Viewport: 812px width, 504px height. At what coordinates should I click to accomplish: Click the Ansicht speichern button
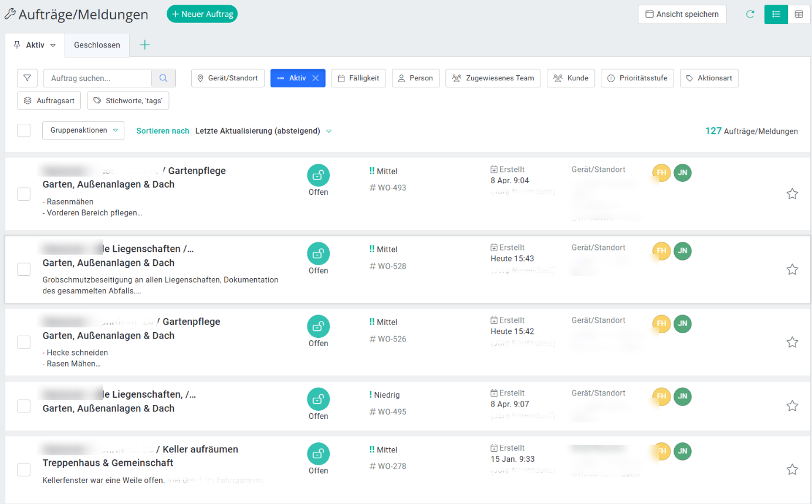682,15
